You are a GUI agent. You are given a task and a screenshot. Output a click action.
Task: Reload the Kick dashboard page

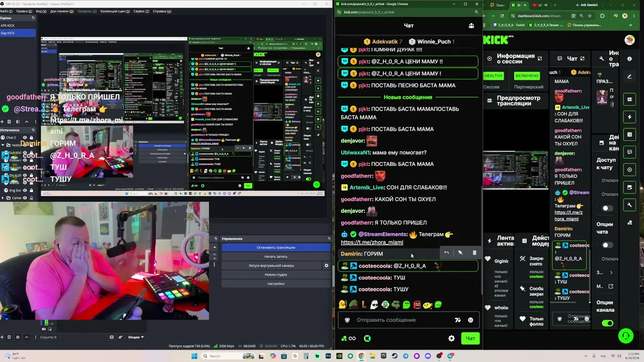[502, 16]
